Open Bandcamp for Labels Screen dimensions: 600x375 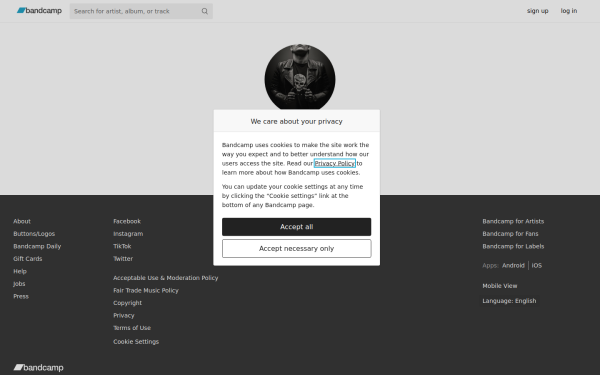coord(513,246)
